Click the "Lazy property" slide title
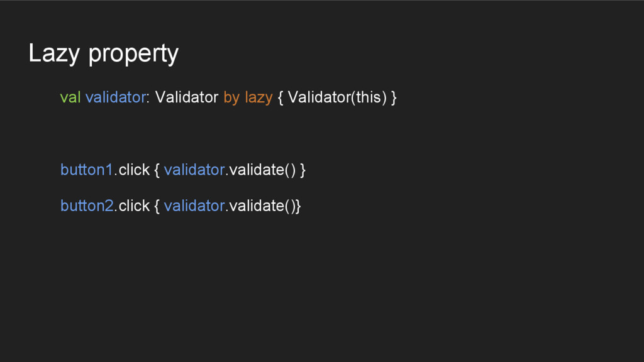This screenshot has height=362, width=644. point(104,53)
